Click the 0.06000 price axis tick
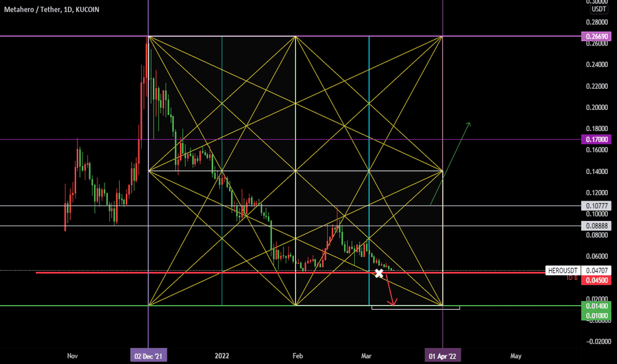 (596, 256)
